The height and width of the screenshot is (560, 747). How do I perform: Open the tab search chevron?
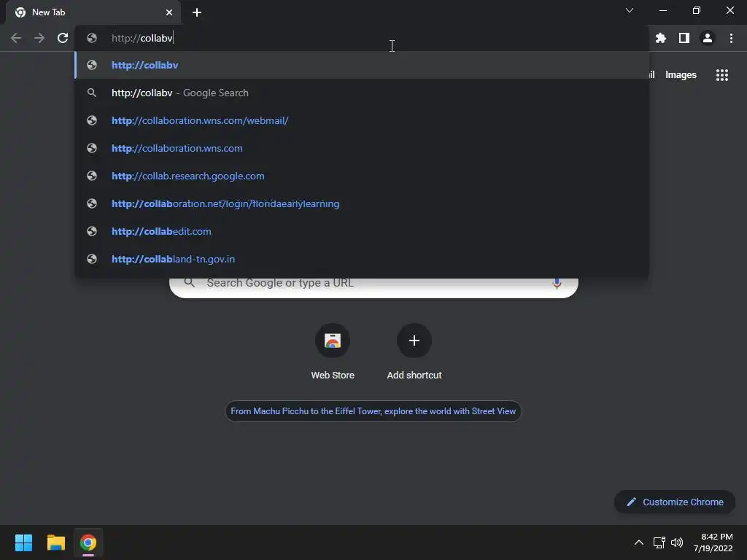630,10
